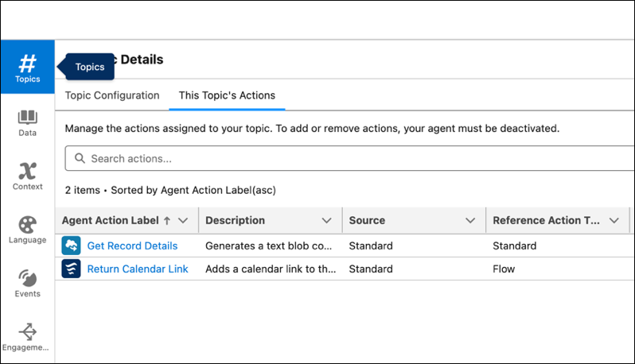Switch to Topic Configuration tab
635x364 pixels.
point(112,95)
